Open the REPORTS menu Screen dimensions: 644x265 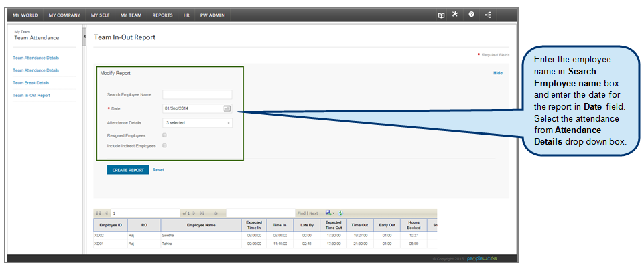pyautogui.click(x=162, y=15)
